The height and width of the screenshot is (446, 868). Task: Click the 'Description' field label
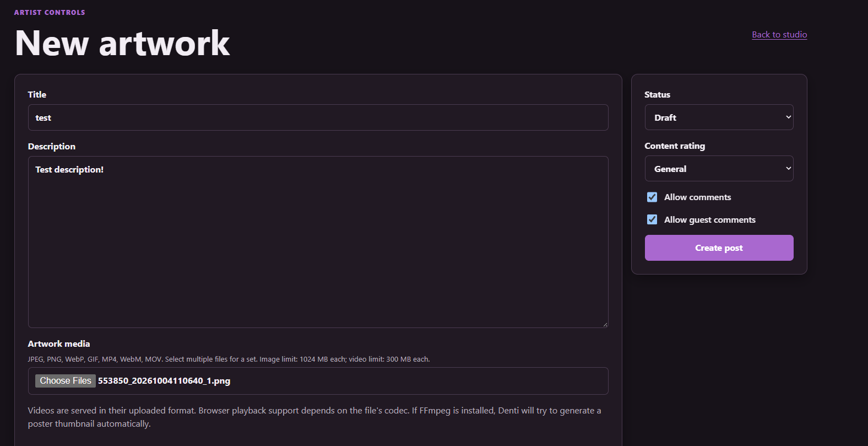click(x=52, y=147)
